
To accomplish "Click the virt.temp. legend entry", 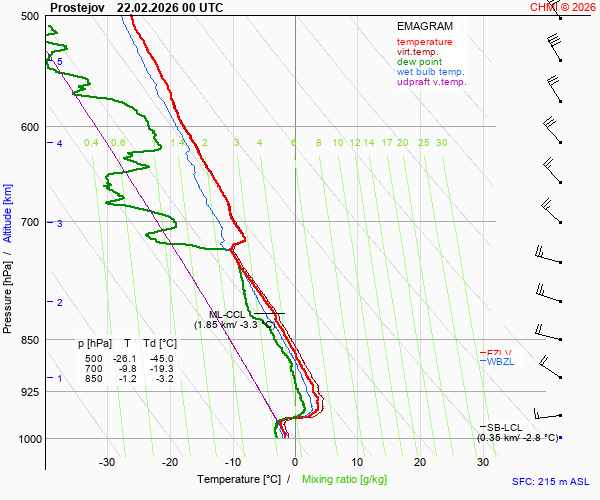I will click(419, 52).
